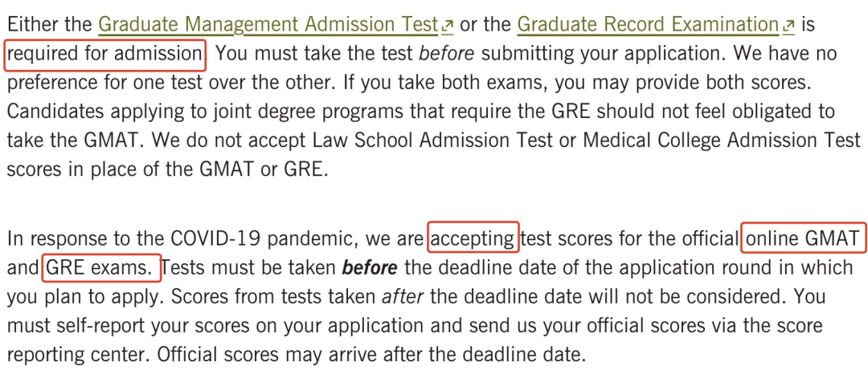868x383 pixels.
Task: Click the highlighted "required for admission" box
Action: (x=105, y=55)
